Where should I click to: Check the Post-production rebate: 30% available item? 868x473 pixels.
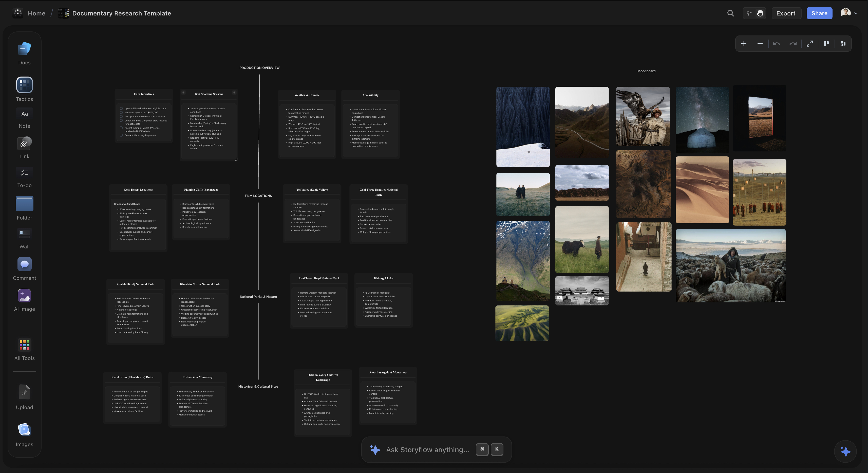tap(121, 117)
